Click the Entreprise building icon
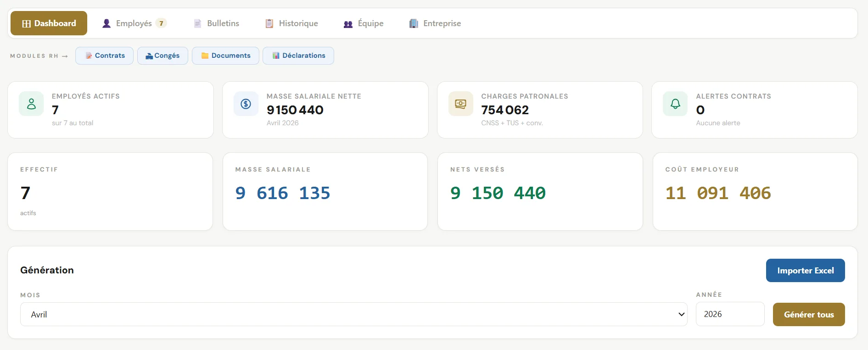Image resolution: width=868 pixels, height=350 pixels. point(414,23)
